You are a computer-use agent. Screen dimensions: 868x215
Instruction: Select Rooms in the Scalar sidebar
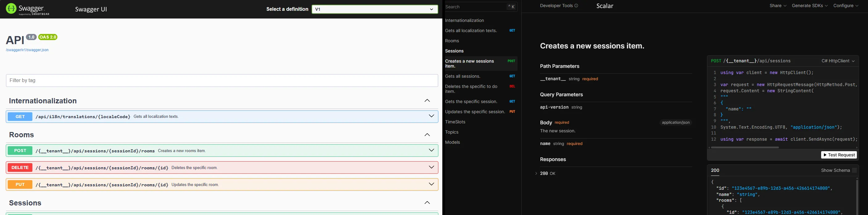(452, 41)
